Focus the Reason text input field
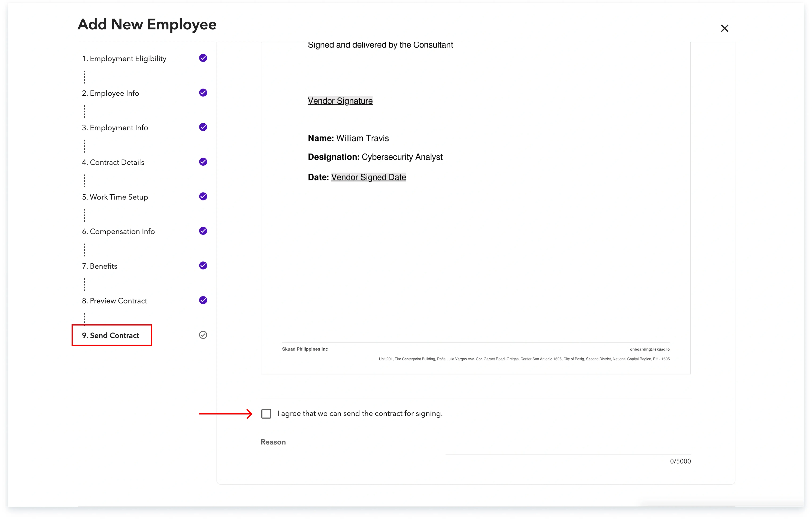 [x=567, y=447]
